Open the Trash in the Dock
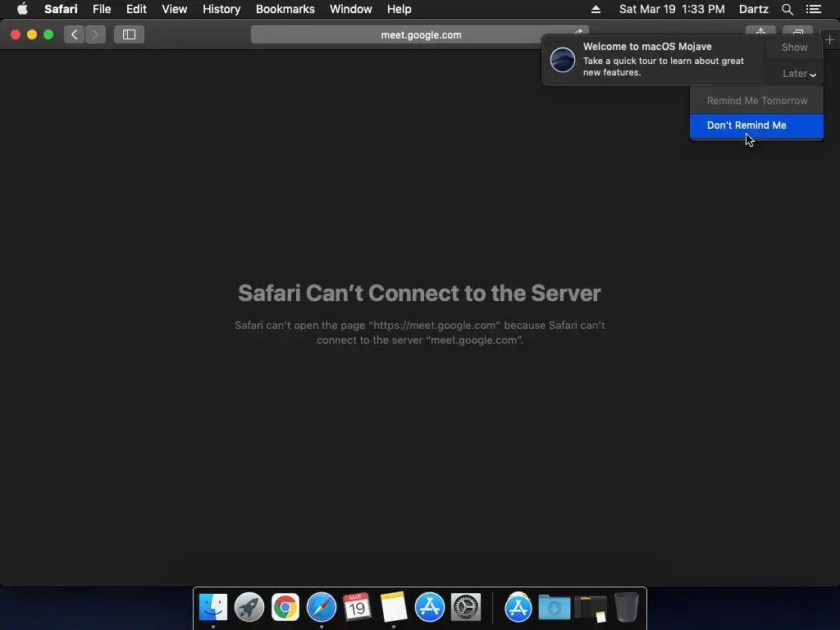 click(x=626, y=608)
